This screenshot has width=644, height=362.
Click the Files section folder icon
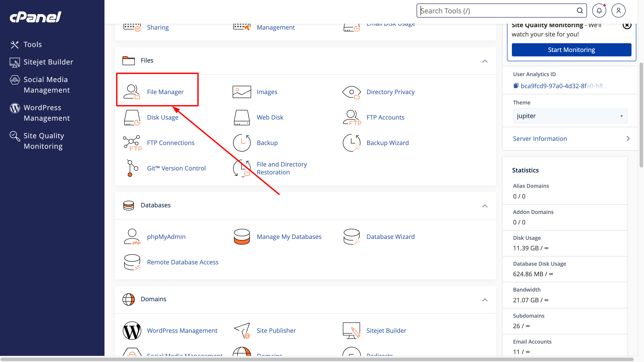pyautogui.click(x=128, y=61)
